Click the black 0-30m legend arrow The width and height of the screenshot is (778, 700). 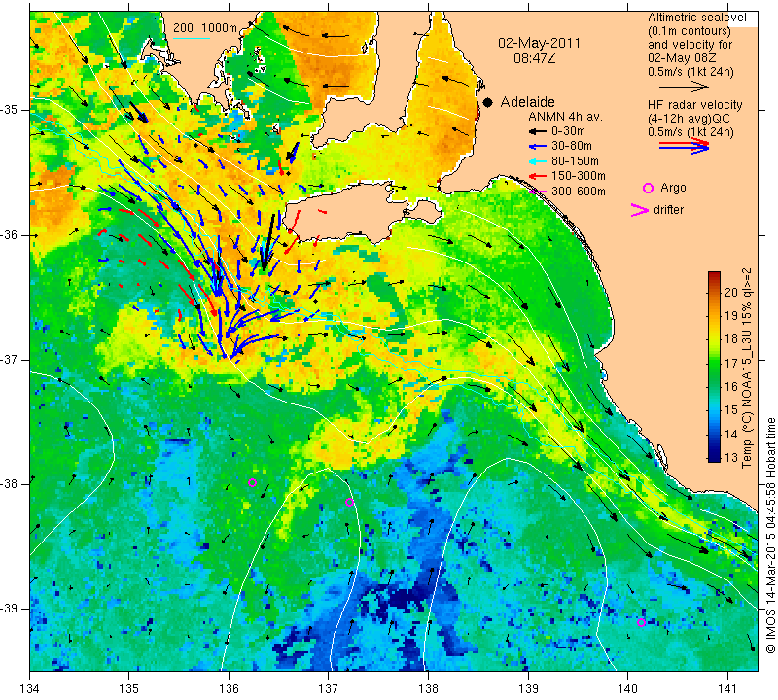(538, 131)
